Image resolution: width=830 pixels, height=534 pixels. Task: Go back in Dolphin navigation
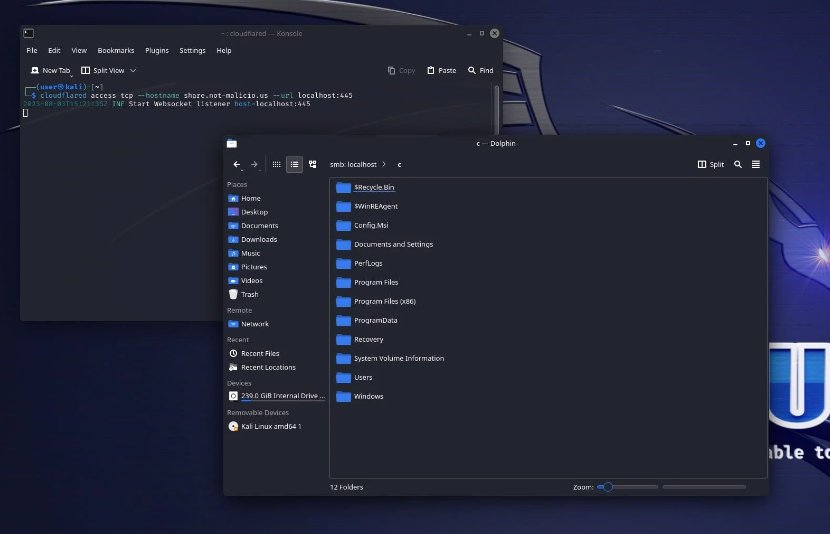pos(237,165)
